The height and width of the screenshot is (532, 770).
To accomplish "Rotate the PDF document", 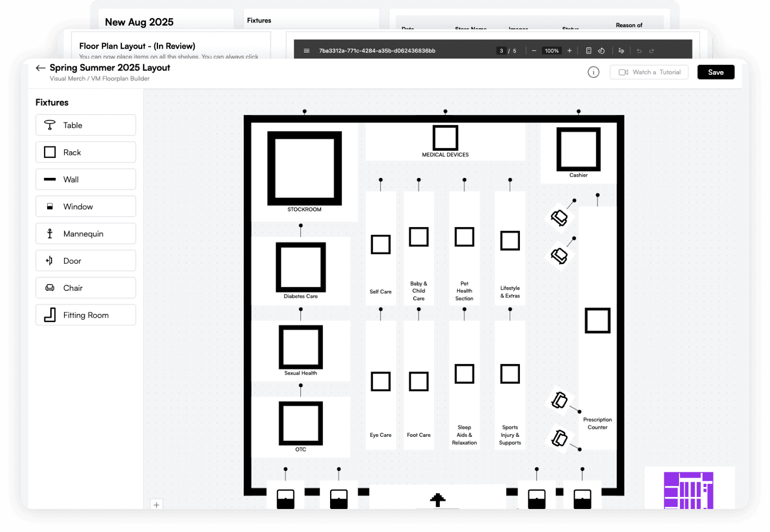I will pyautogui.click(x=602, y=51).
